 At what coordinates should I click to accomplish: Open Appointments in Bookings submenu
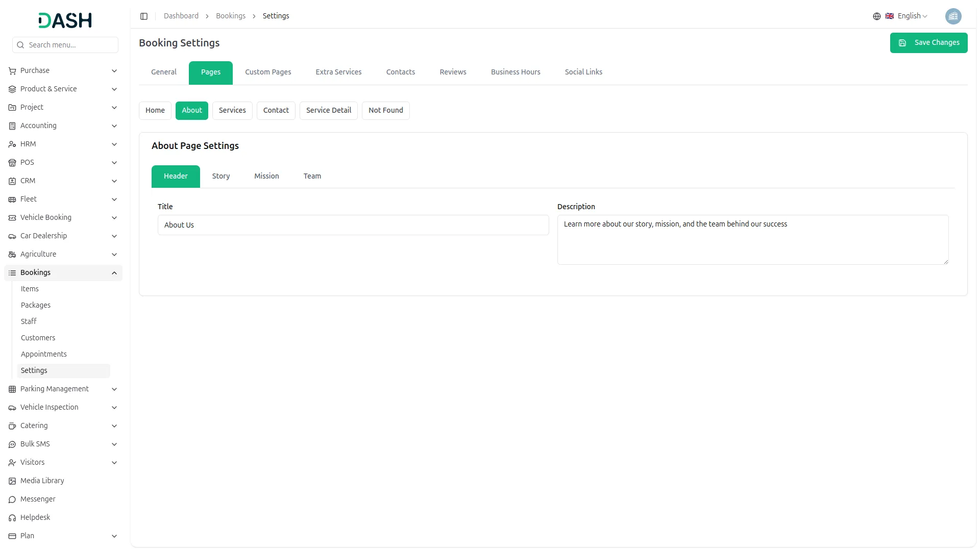[44, 354]
